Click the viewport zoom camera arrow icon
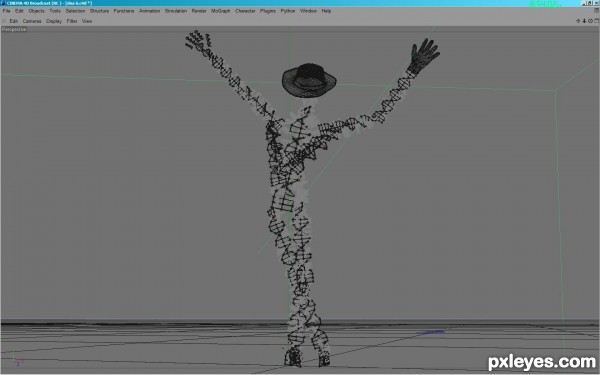 (584, 21)
